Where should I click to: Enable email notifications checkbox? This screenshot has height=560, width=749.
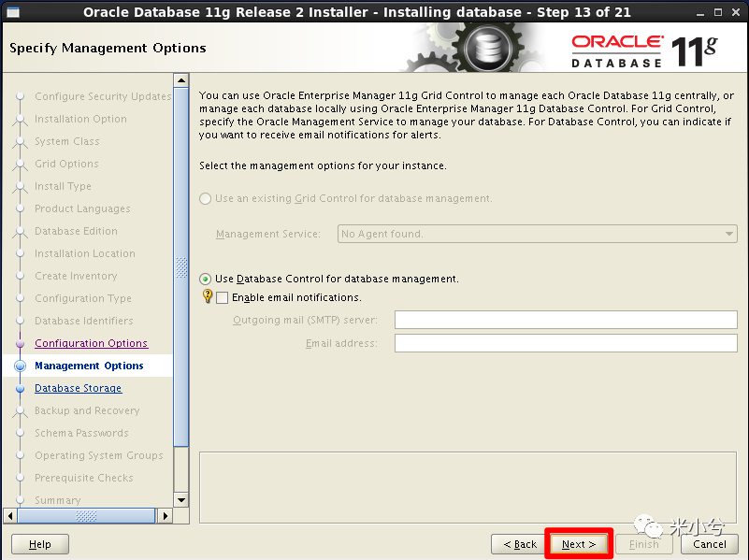click(x=223, y=298)
